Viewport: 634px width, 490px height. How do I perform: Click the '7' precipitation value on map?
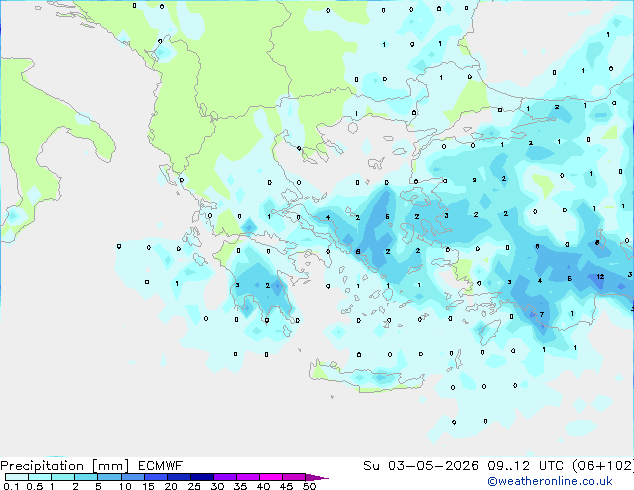(x=542, y=314)
